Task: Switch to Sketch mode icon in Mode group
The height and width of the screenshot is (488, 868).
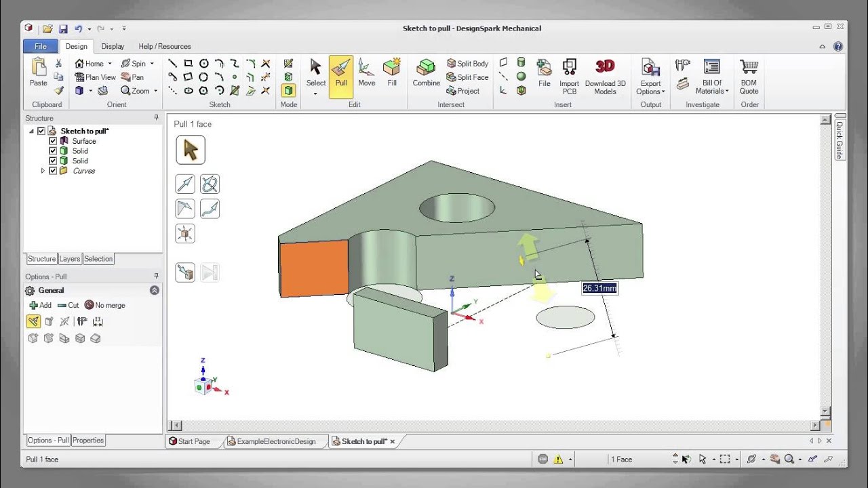Action: tap(288, 64)
